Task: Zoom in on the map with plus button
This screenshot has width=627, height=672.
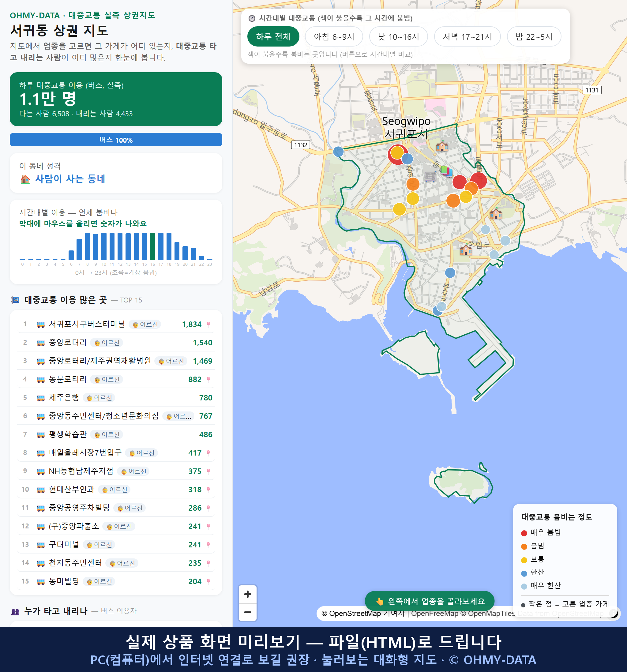Action: pyautogui.click(x=247, y=594)
